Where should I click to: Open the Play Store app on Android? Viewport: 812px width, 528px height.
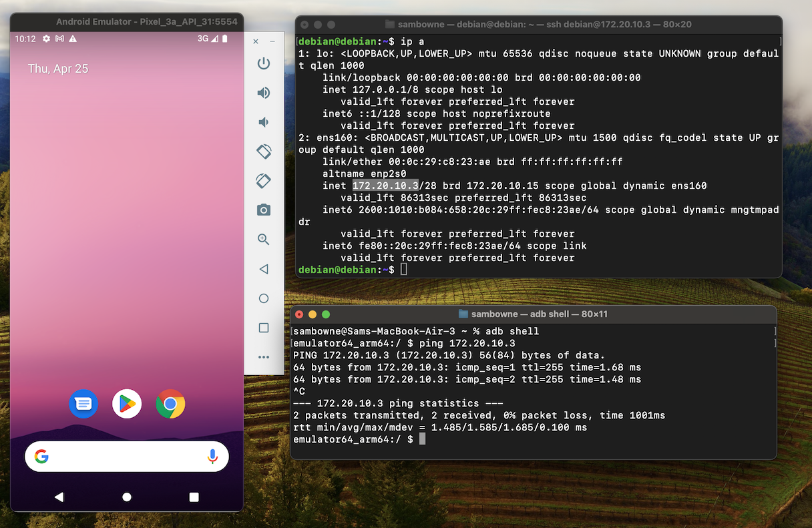click(x=127, y=404)
